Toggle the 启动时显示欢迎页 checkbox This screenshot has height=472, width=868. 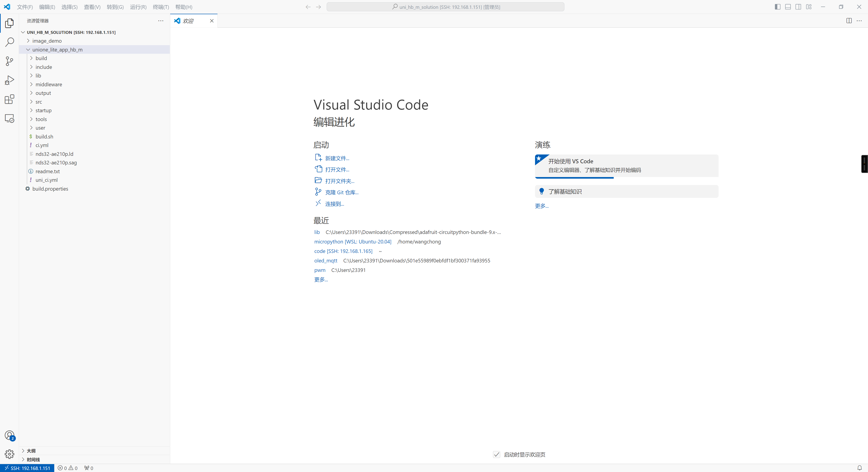497,454
